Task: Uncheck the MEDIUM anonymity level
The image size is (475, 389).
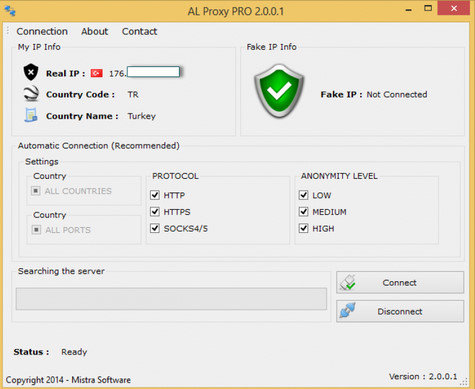Action: click(303, 212)
